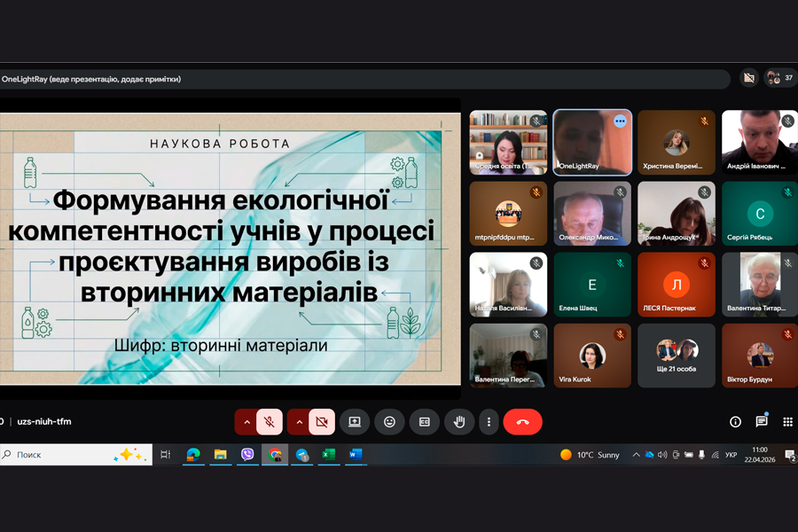798x532 pixels.
Task: Switch to Chrome in taskbar
Action: pos(275,455)
